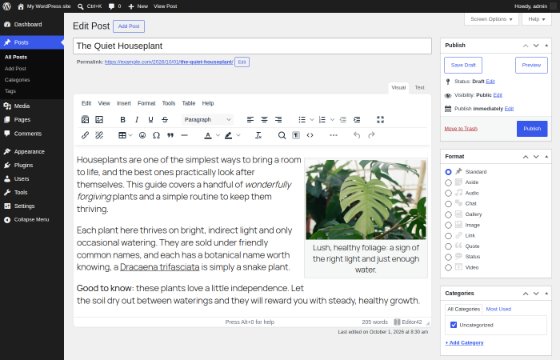Toggle the Categories panel collapse arrow
The height and width of the screenshot is (360, 560).
pos(546,294)
